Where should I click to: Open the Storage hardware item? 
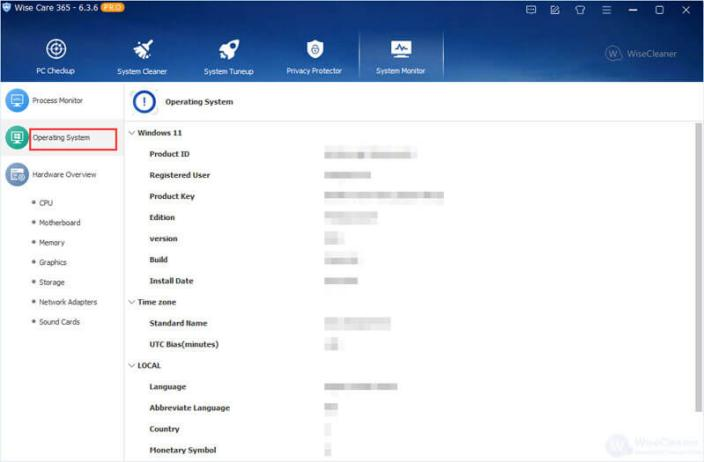pos(52,282)
